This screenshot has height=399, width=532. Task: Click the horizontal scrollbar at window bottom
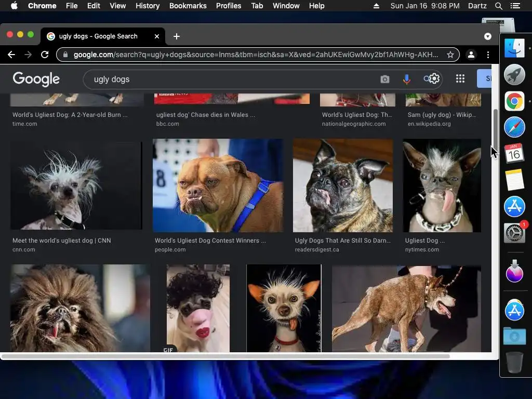coord(225,356)
